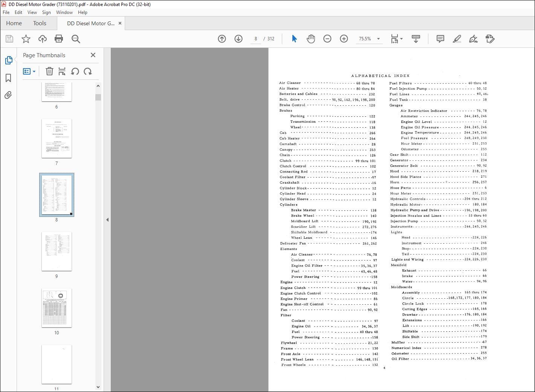Zoom in with plus button
The image size is (535, 392).
pyautogui.click(x=344, y=39)
